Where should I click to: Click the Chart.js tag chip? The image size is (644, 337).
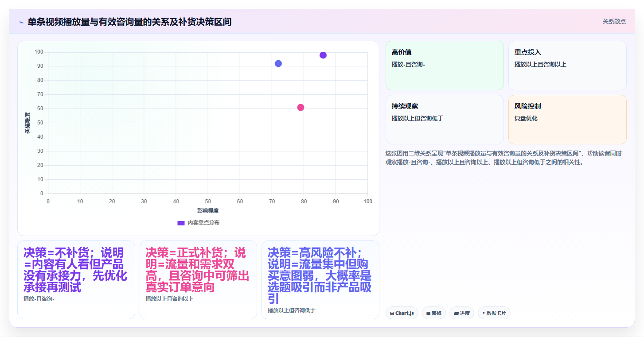point(402,313)
